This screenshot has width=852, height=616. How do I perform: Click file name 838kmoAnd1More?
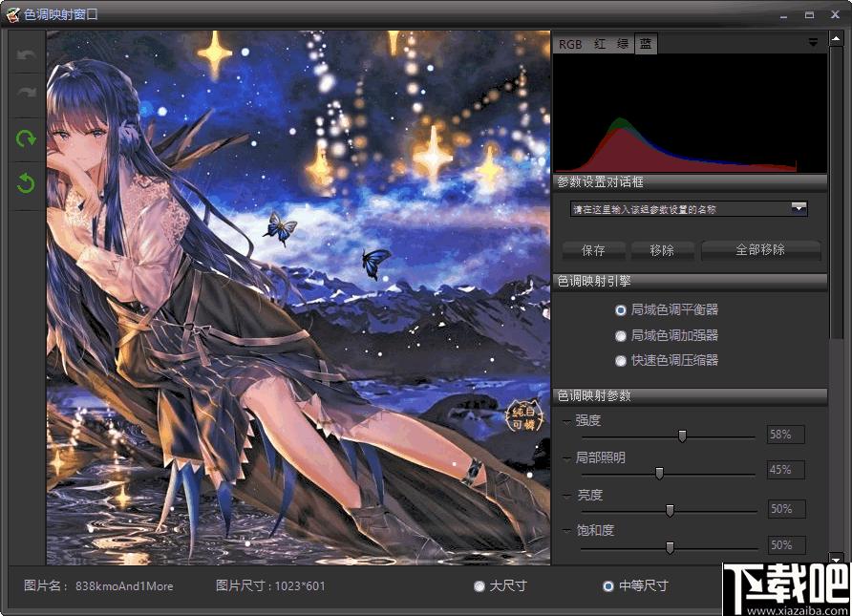pyautogui.click(x=124, y=586)
